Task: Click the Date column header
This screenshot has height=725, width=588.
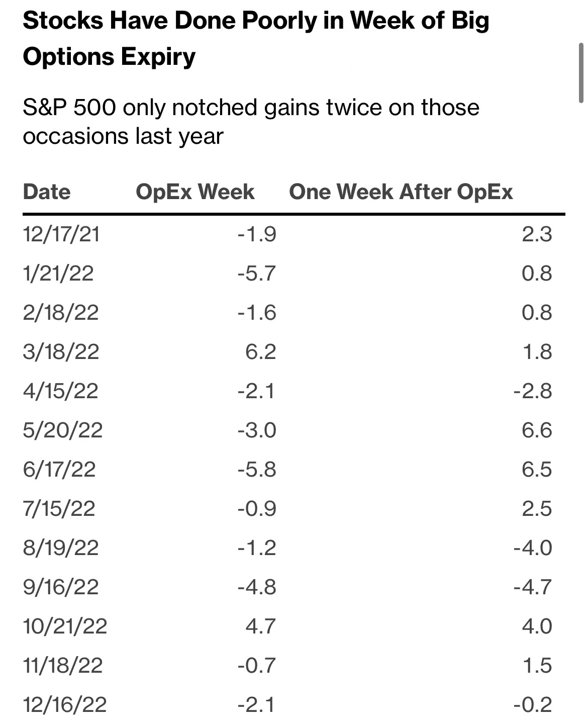Action: point(47,192)
